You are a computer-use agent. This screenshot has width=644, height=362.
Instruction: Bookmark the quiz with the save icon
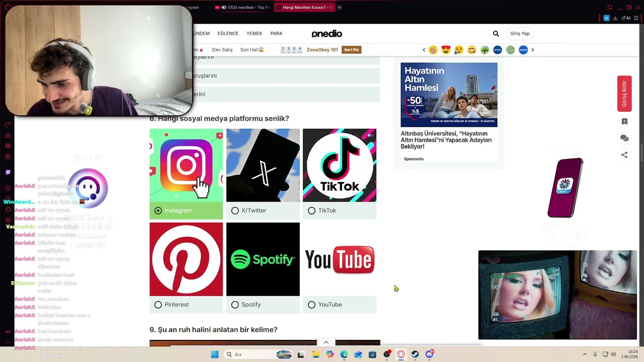[x=624, y=122]
